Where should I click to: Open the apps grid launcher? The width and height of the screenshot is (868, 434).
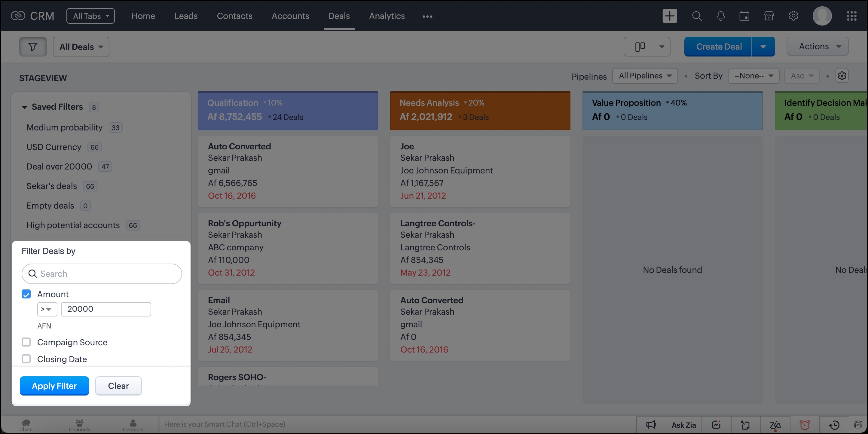(x=851, y=16)
